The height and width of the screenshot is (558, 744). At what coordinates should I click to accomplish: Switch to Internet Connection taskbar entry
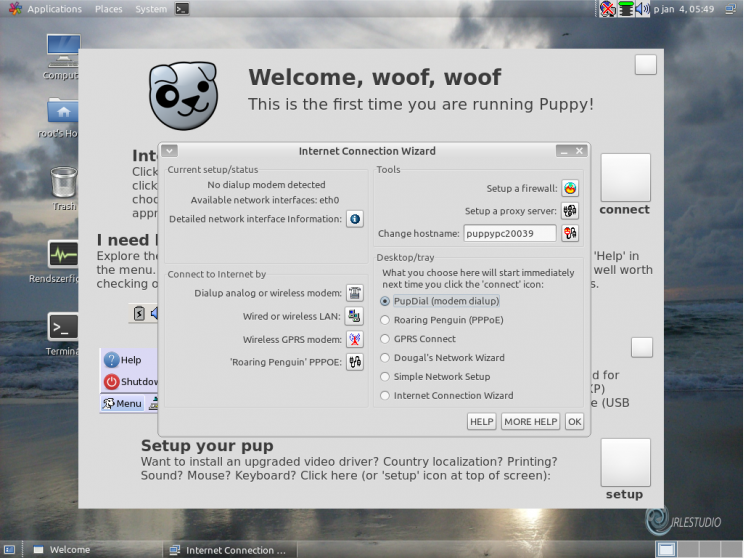pos(230,550)
